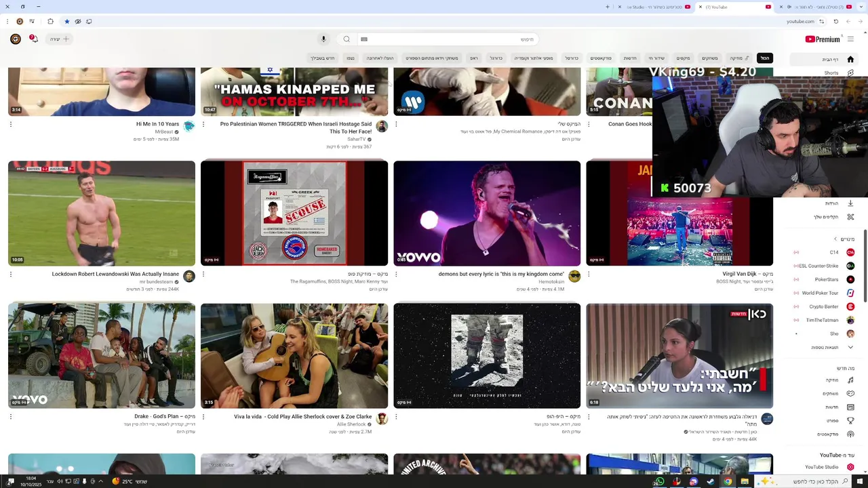Screen dimensions: 868x488
Task: Open Drake – God's Plan mix title
Action: pos(165,417)
